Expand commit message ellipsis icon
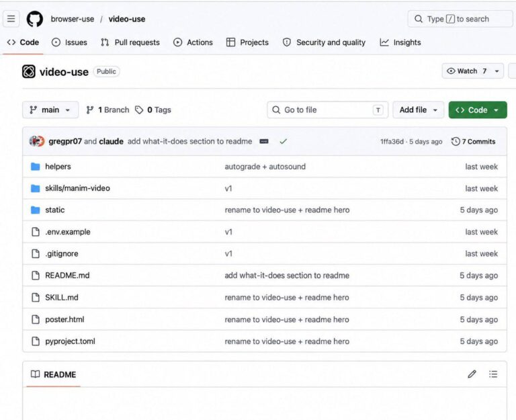The image size is (516, 420). pyautogui.click(x=264, y=142)
